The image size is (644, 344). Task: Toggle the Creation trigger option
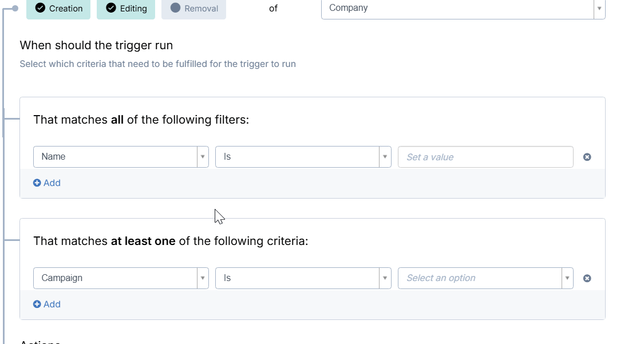coord(58,9)
